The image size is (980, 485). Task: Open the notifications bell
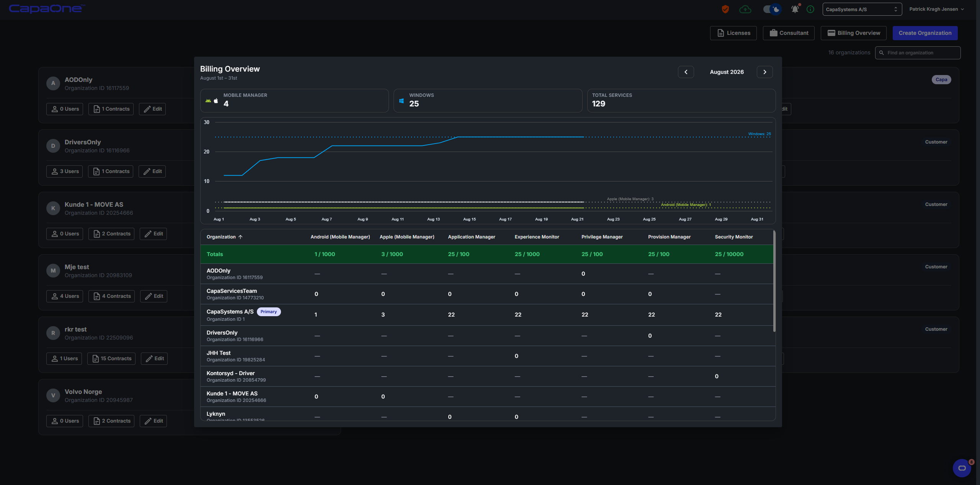click(x=795, y=9)
